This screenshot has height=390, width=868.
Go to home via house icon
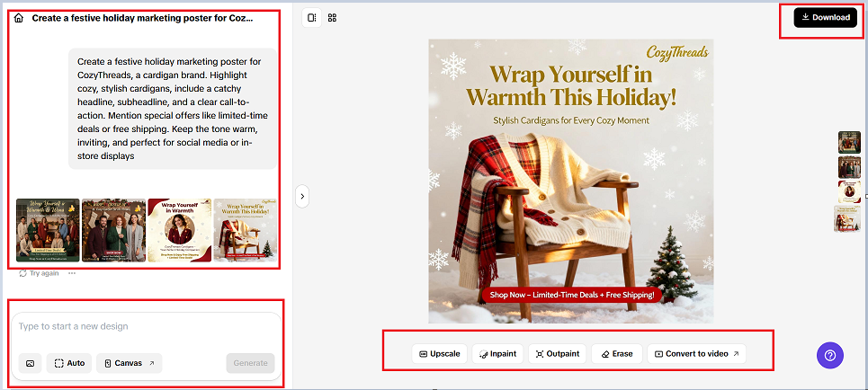(x=19, y=18)
